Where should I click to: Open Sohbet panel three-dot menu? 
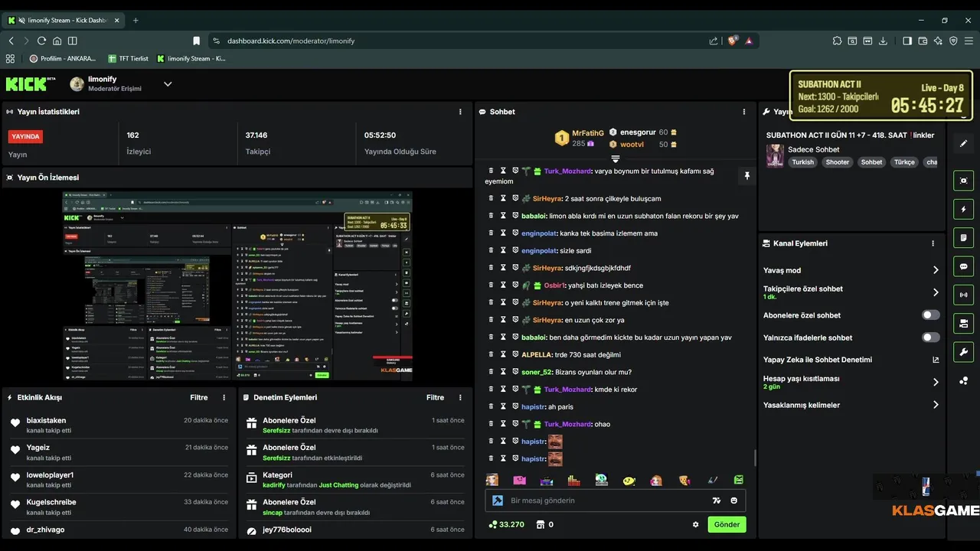[744, 112]
